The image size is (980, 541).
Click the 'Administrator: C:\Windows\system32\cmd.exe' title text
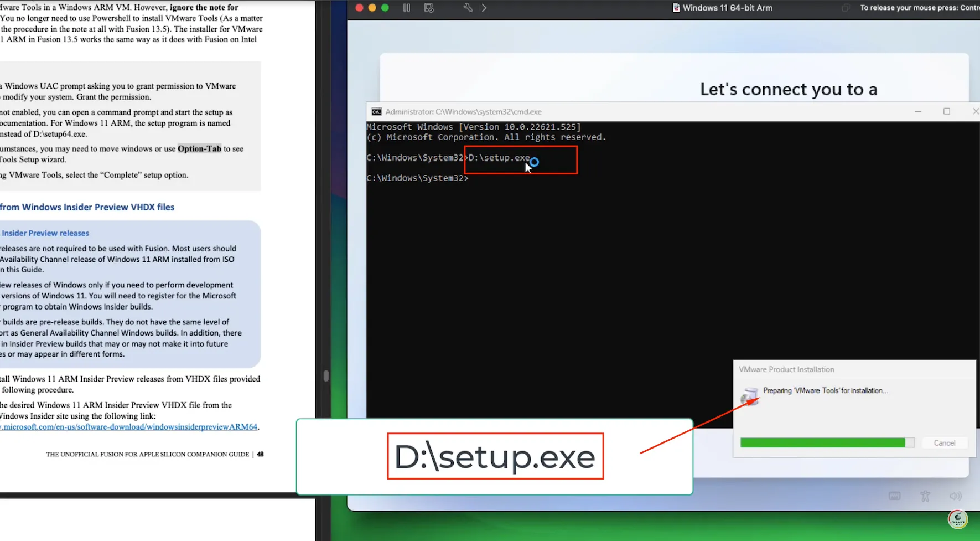pyautogui.click(x=463, y=111)
